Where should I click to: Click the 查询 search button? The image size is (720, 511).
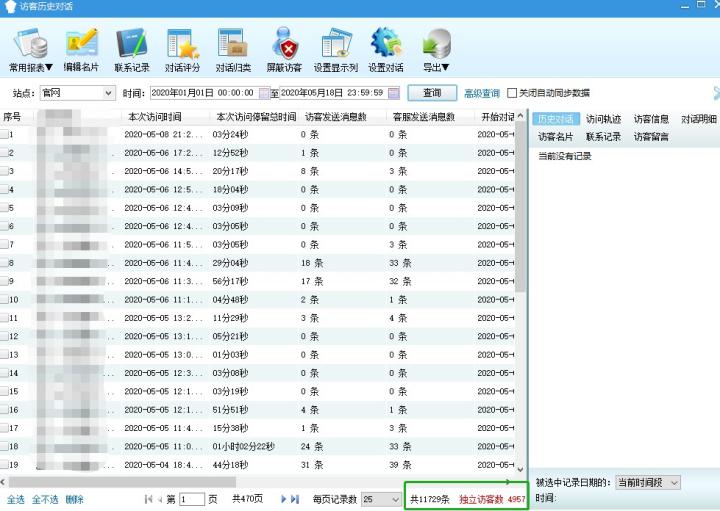431,93
